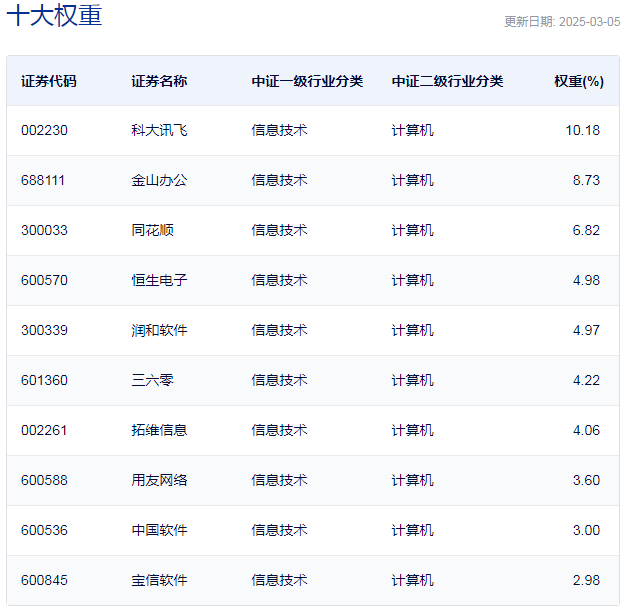This screenshot has width=628, height=614.
Task: Select the 10.18 weight value
Action: click(x=582, y=130)
